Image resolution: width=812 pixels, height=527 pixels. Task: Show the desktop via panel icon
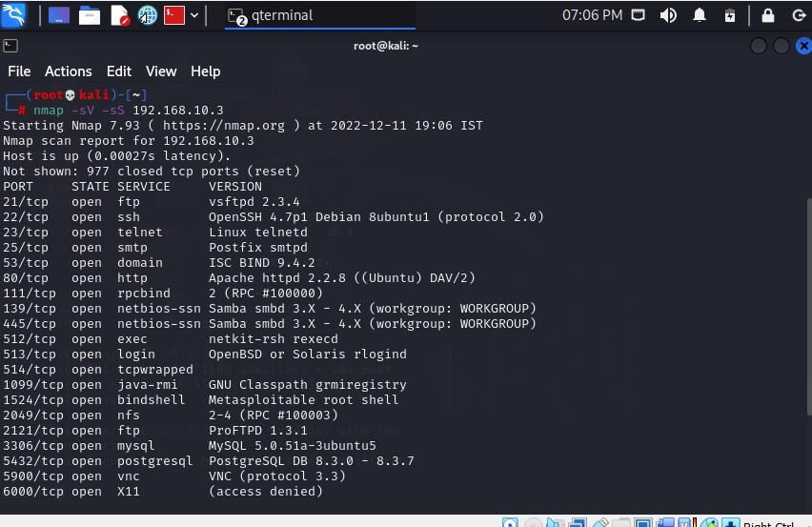pyautogui.click(x=59, y=15)
